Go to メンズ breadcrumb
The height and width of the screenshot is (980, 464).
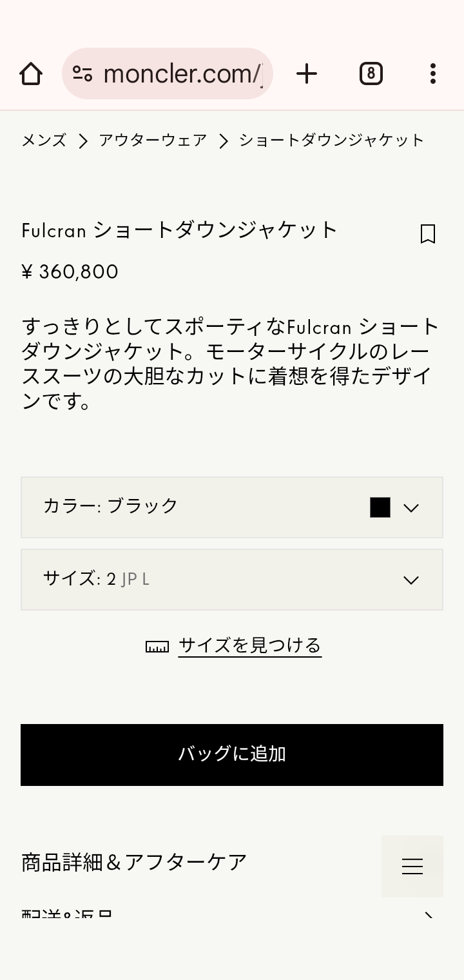(x=44, y=141)
